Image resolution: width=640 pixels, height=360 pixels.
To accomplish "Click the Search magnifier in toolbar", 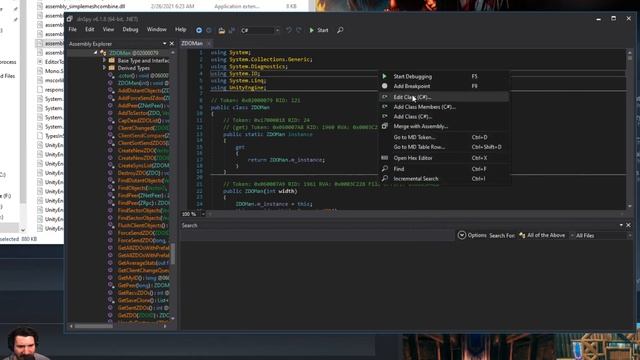I will point(340,30).
